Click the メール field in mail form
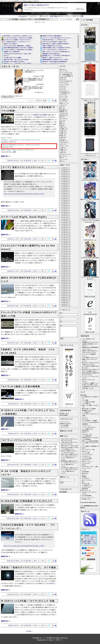 point(69,319)
